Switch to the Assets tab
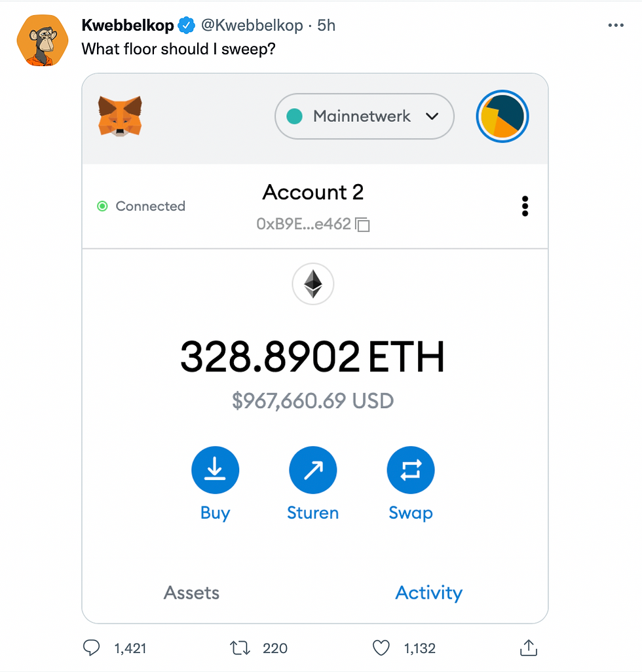642x672 pixels. click(x=191, y=593)
